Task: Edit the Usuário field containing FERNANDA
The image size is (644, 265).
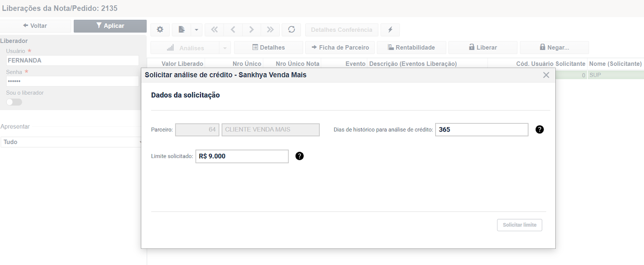Action: pos(72,61)
